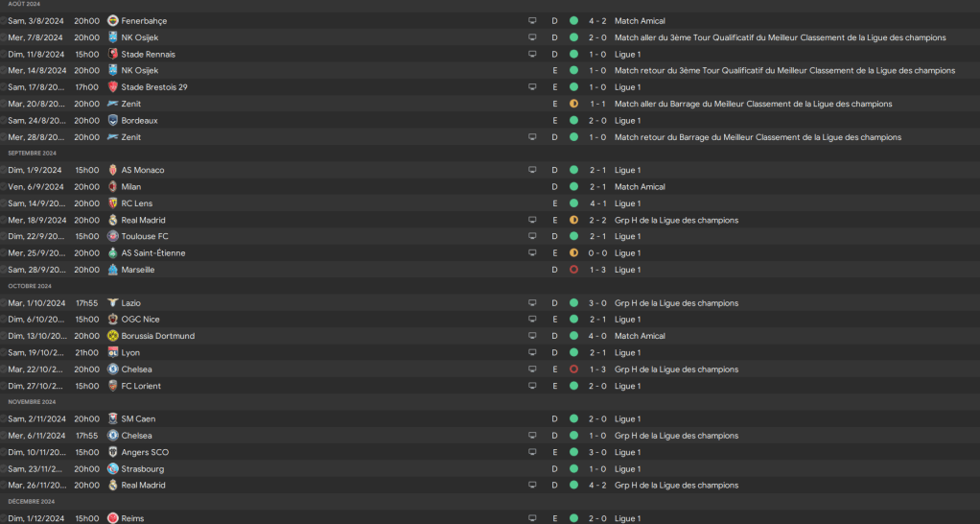Image resolution: width=980 pixels, height=524 pixels.
Task: Click the red loss indicator on Marseille row
Action: tap(573, 271)
